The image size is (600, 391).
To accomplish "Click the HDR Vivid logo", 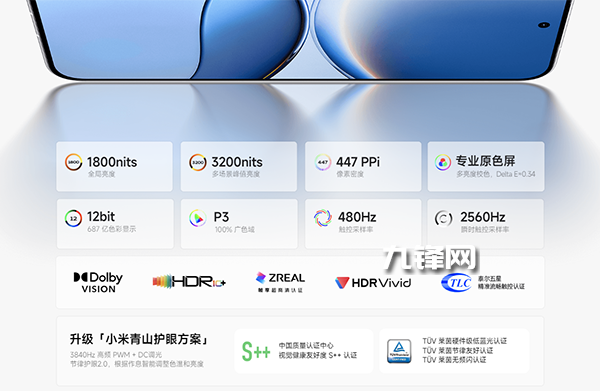I will click(373, 283).
